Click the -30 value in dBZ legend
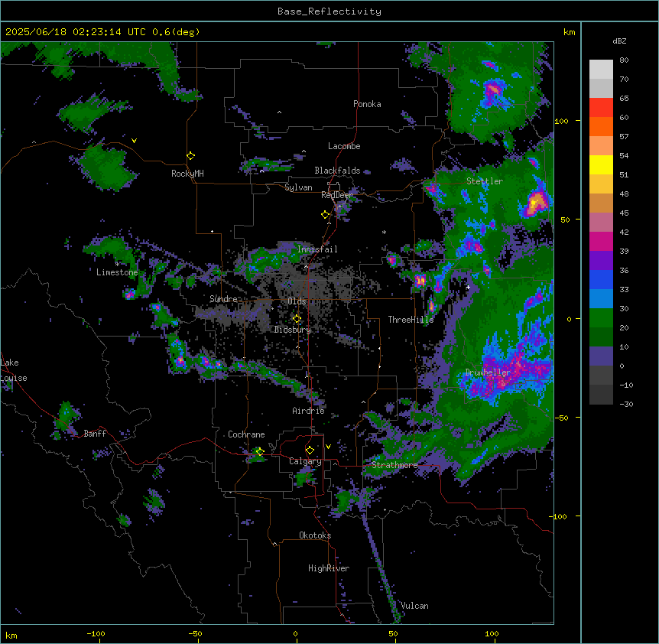The width and height of the screenshot is (659, 644). pos(626,405)
